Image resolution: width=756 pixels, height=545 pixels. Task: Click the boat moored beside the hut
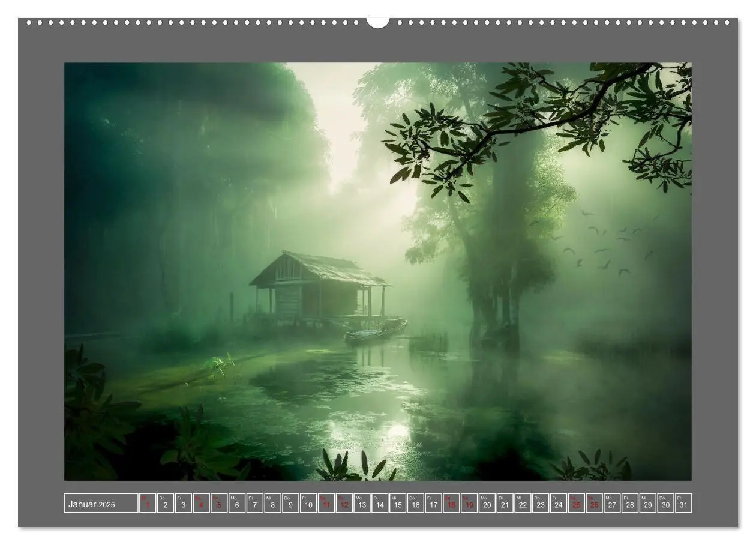click(x=376, y=331)
